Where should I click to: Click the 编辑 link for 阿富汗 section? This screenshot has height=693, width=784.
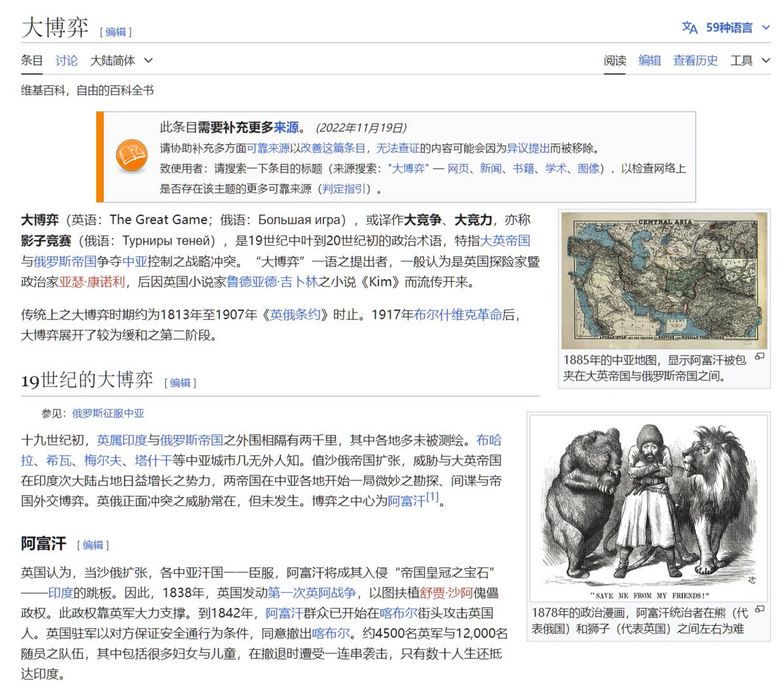pyautogui.click(x=93, y=545)
